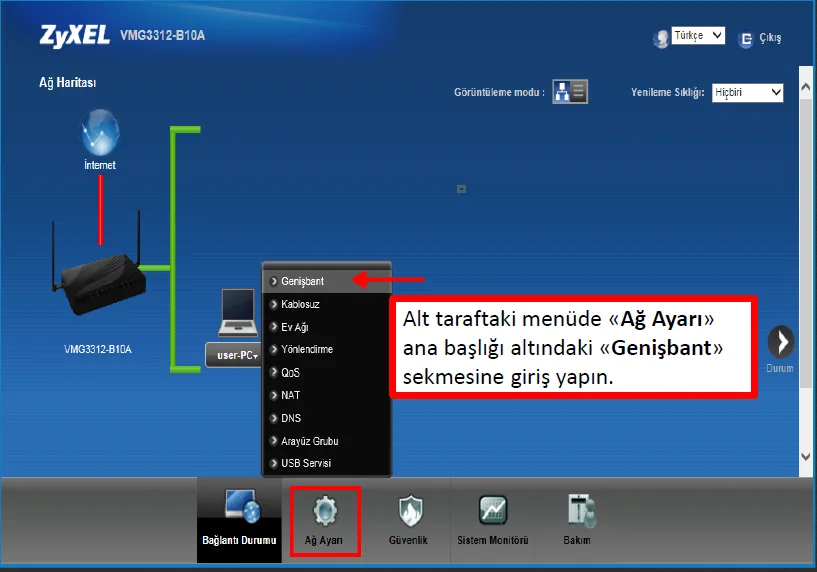817x572 pixels.
Task: Click the Yenileme Sıklığı label
Action: coord(668,92)
